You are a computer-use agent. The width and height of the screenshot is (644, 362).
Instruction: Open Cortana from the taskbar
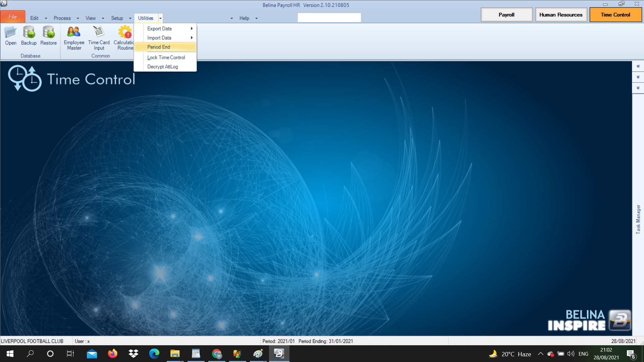pos(50,354)
